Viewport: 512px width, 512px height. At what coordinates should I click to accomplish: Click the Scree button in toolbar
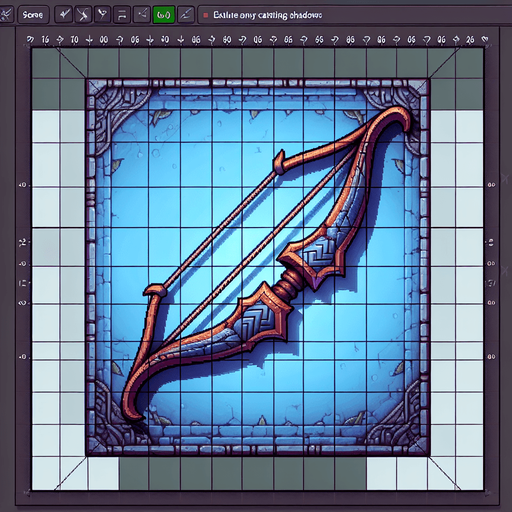(x=33, y=15)
